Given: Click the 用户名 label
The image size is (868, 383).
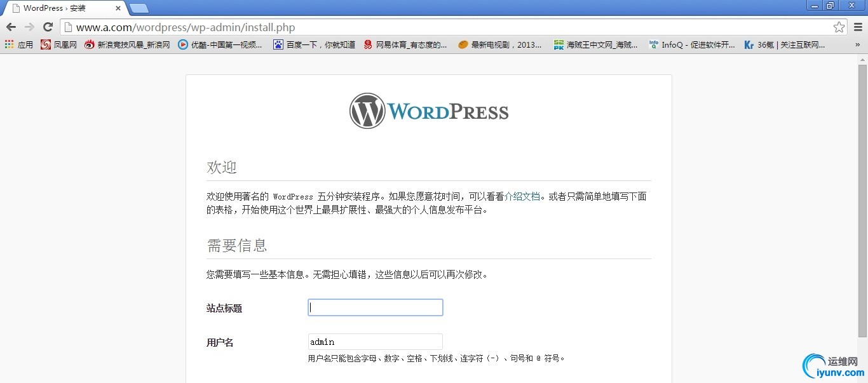Looking at the screenshot, I should [x=220, y=342].
